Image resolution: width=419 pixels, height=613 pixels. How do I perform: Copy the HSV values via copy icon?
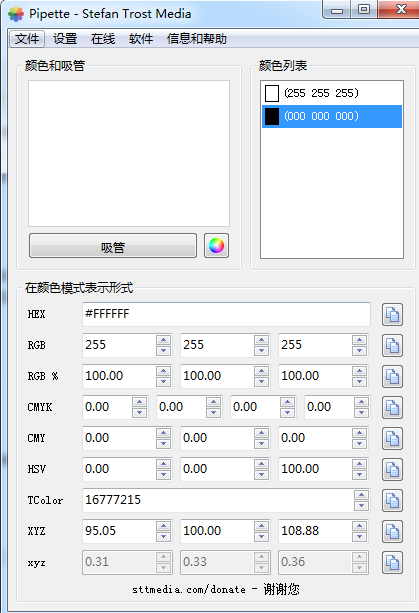click(x=392, y=469)
